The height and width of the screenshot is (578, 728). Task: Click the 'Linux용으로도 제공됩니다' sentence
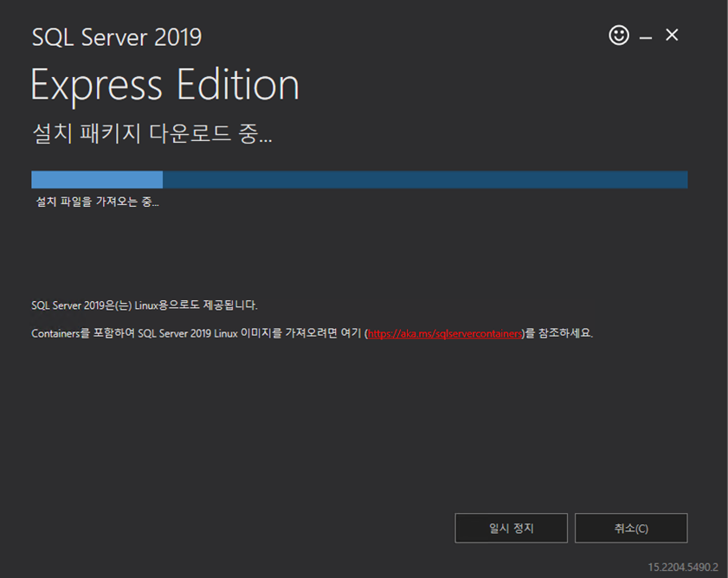click(x=145, y=305)
